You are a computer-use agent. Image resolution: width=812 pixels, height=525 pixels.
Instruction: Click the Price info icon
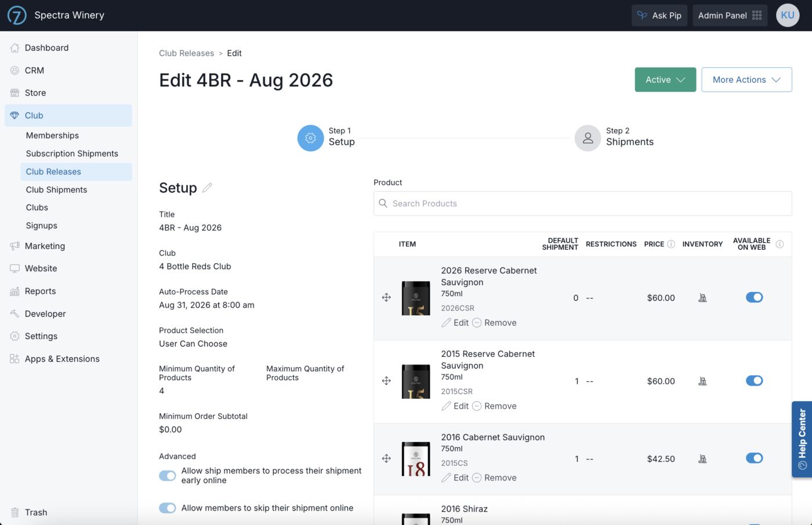click(671, 244)
